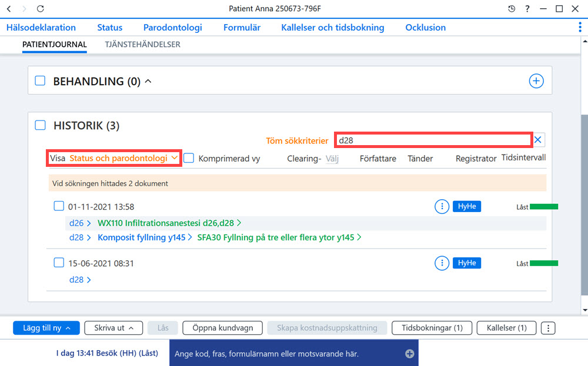Add new treatment with plus icon in BEHANDLING

tap(536, 81)
